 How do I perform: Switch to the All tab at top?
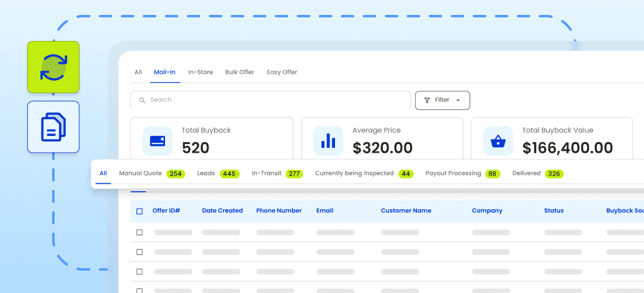138,73
